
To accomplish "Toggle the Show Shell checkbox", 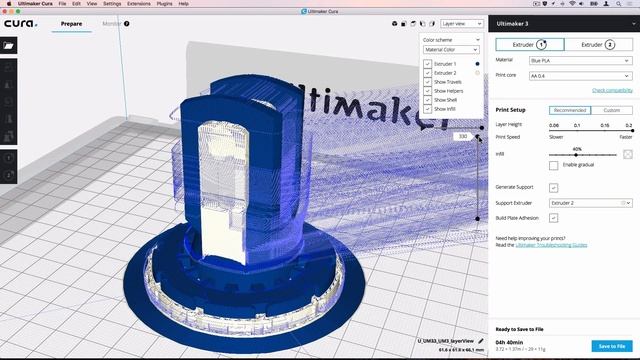I will 427,100.
